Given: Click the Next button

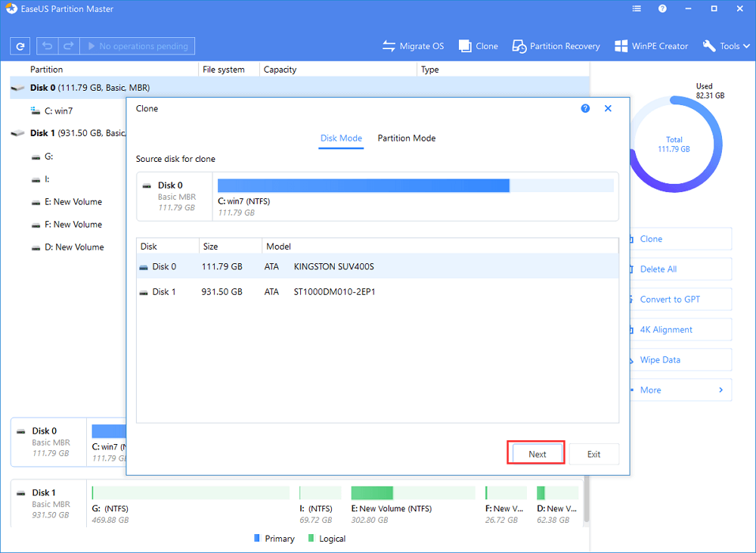Looking at the screenshot, I should pos(537,454).
